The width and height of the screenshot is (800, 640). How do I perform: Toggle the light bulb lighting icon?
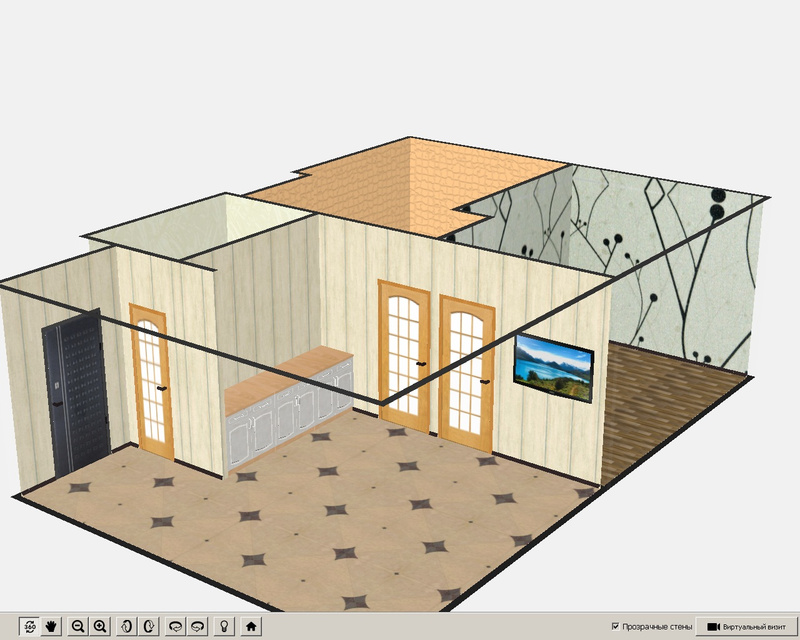point(224,626)
